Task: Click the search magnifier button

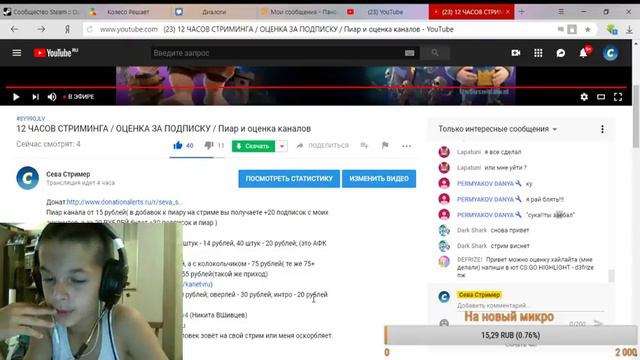Action: [x=435, y=53]
